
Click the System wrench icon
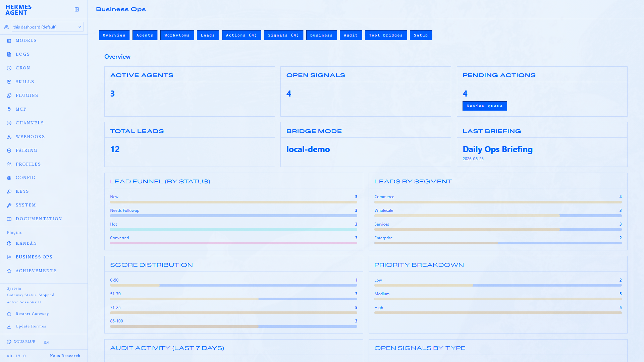(x=9, y=205)
